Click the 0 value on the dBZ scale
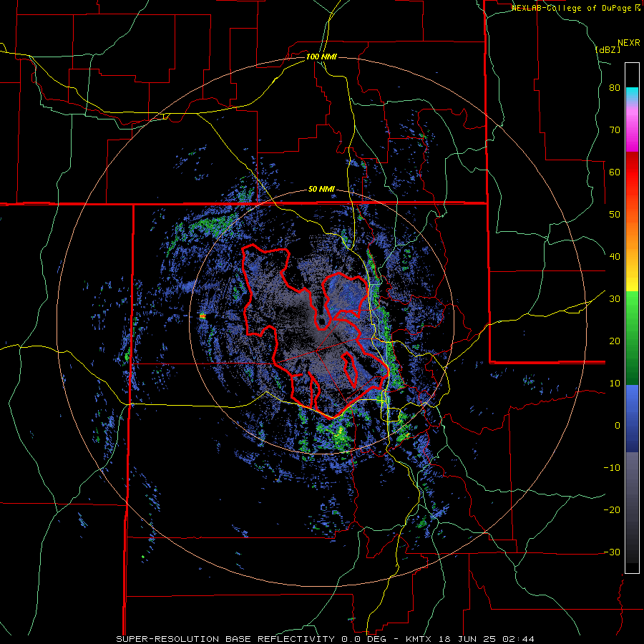The image size is (644, 644). [x=618, y=426]
